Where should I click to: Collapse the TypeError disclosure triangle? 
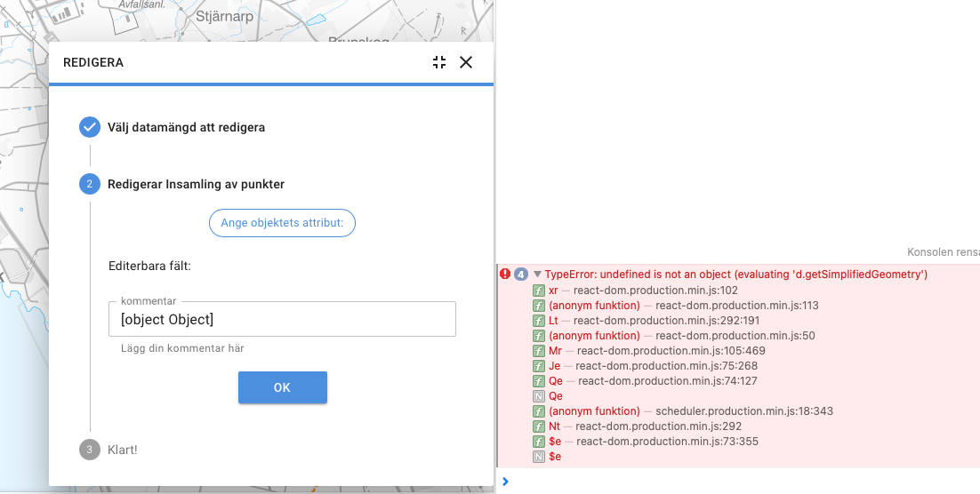[x=537, y=275]
